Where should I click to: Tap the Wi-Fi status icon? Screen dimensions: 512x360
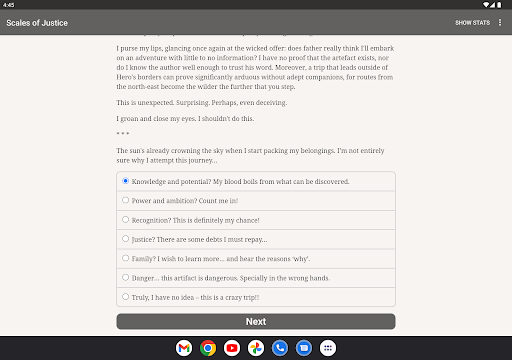(486, 5)
